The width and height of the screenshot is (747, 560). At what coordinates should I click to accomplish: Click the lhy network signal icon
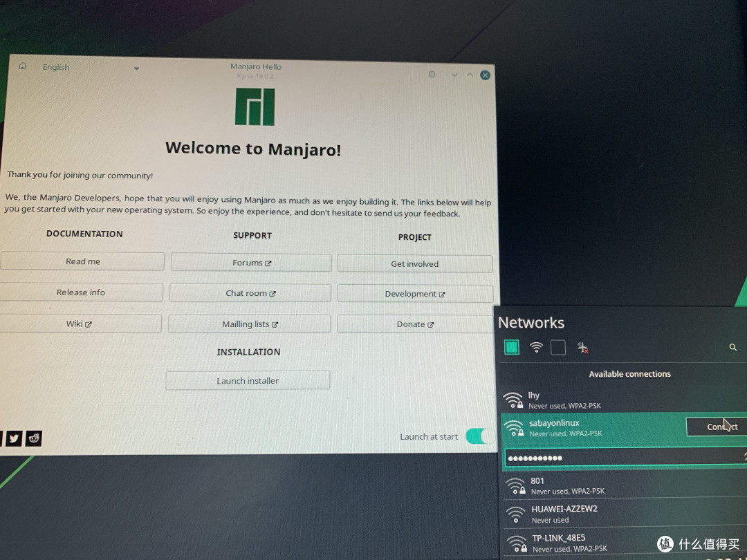click(x=513, y=400)
